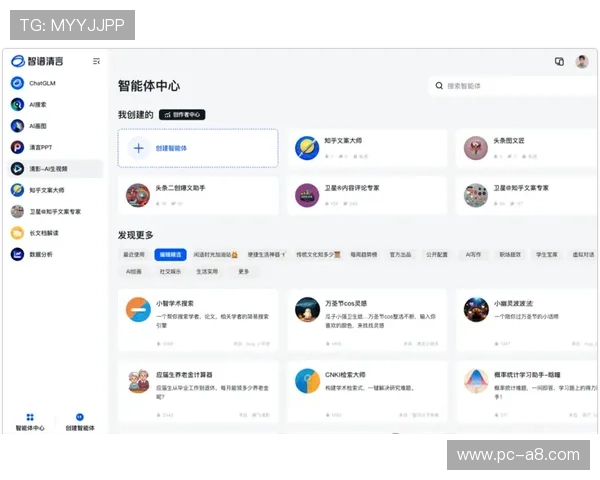Viewport: 600px width, 480px height.
Task: Click 创建智能体 at sidebar bottom
Action: pos(80,422)
